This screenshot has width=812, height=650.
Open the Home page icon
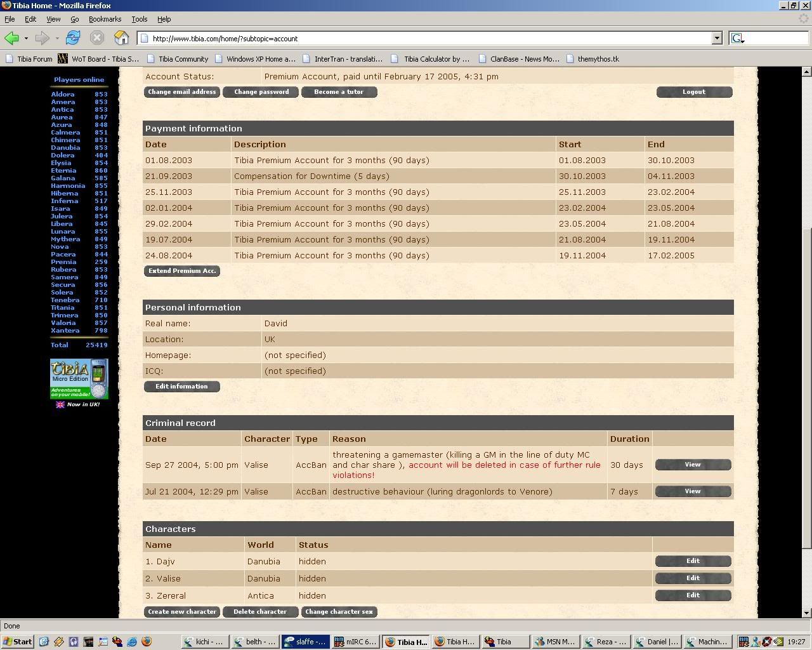point(121,38)
